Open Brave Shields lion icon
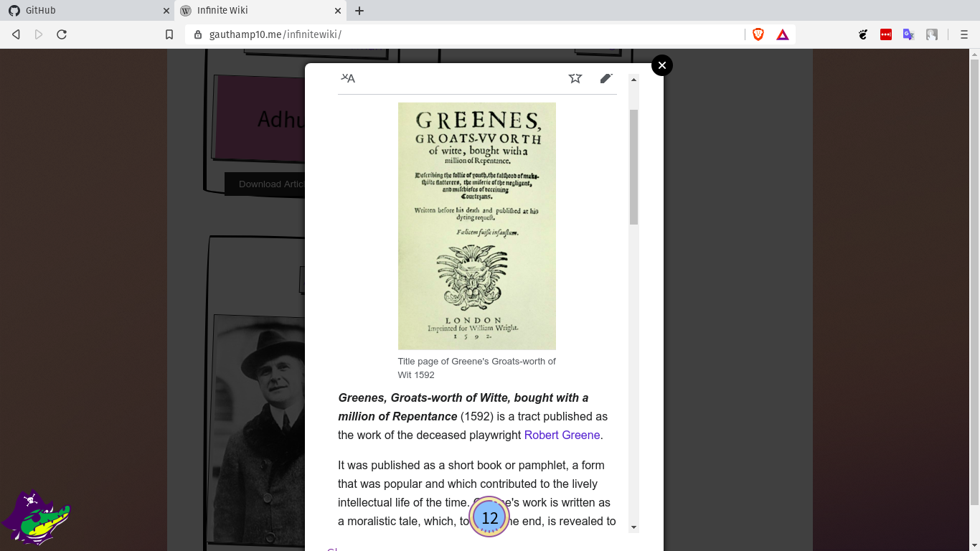The width and height of the screenshot is (980, 551). [x=758, y=34]
